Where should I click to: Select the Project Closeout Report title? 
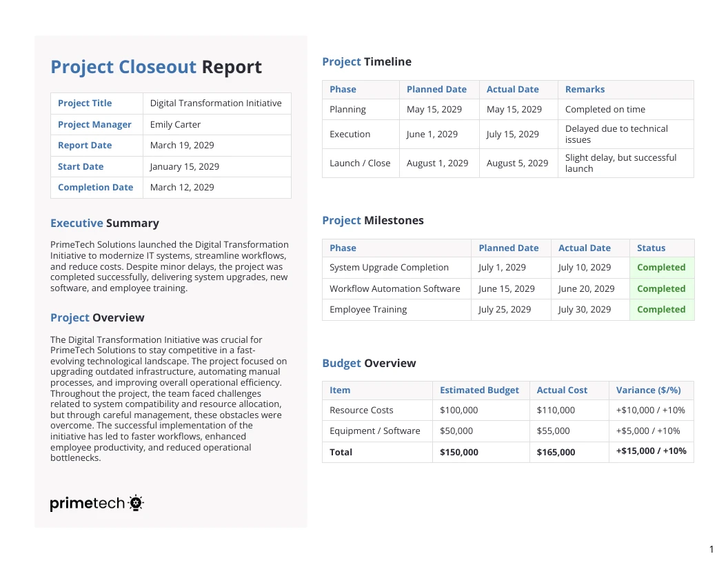[x=156, y=66]
